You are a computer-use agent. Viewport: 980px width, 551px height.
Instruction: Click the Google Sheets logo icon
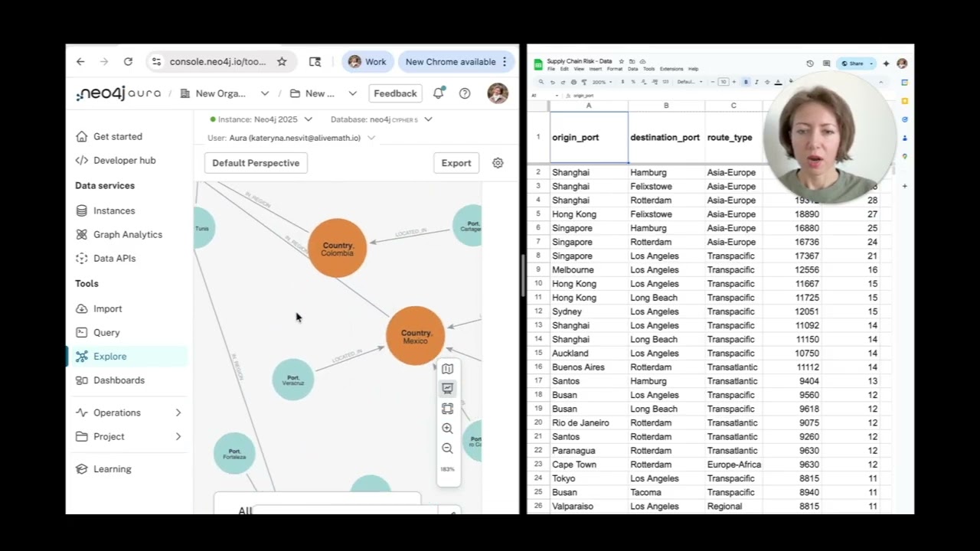pyautogui.click(x=538, y=64)
